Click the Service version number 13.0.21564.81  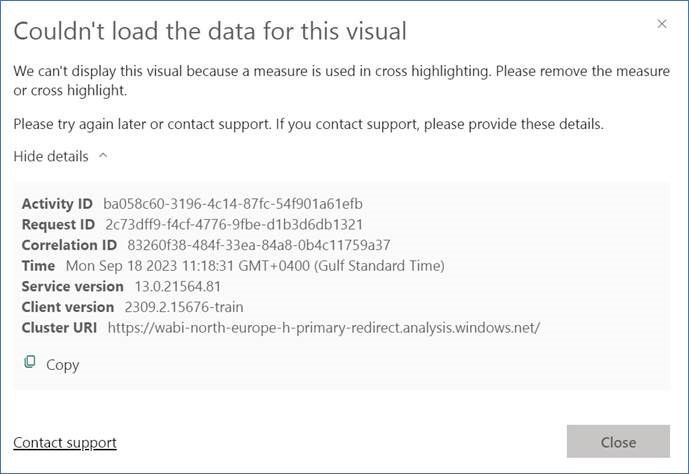[178, 286]
